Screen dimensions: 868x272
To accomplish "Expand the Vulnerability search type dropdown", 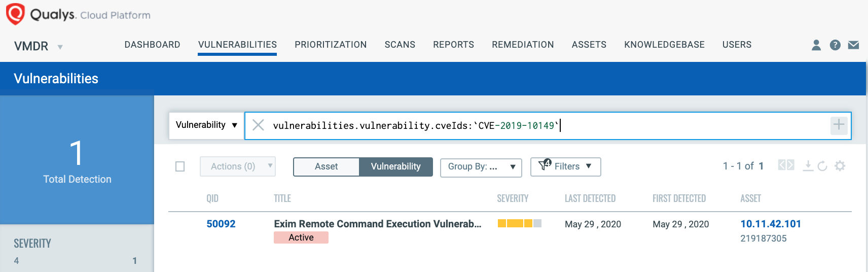I will [206, 125].
